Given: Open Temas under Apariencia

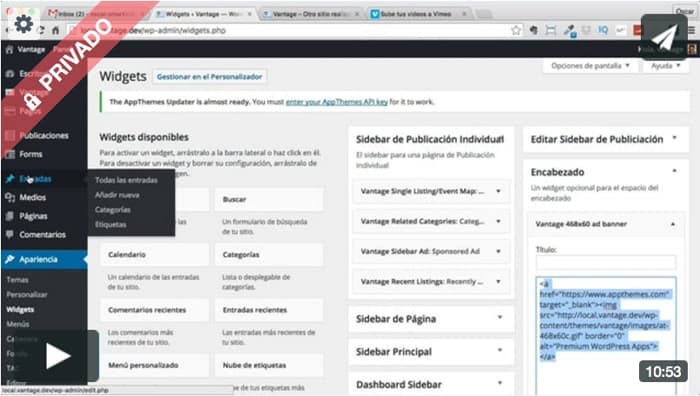Looking at the screenshot, I should 17,280.
